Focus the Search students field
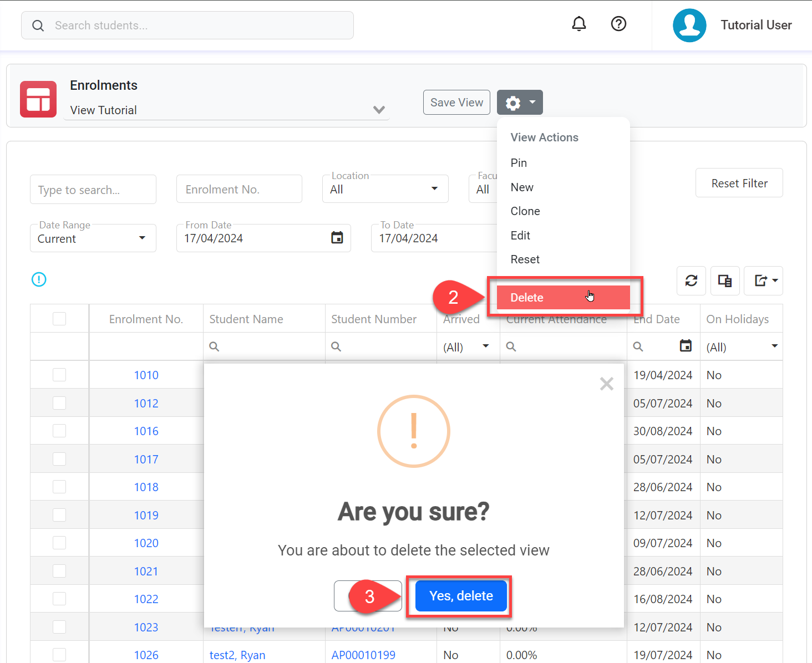812x663 pixels. click(x=187, y=25)
